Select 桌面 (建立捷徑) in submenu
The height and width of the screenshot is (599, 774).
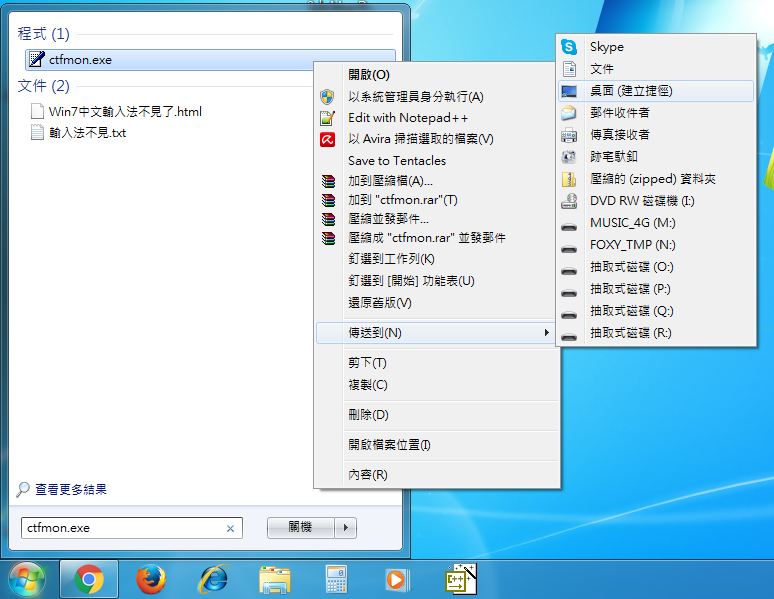click(x=656, y=91)
